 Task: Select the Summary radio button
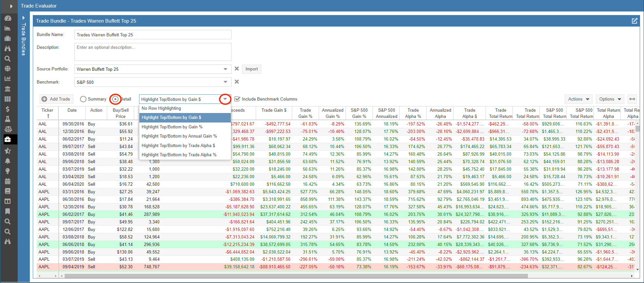[83, 99]
